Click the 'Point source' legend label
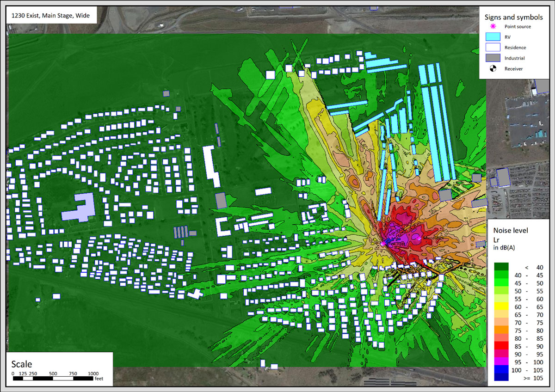The image size is (555, 392). point(518,26)
